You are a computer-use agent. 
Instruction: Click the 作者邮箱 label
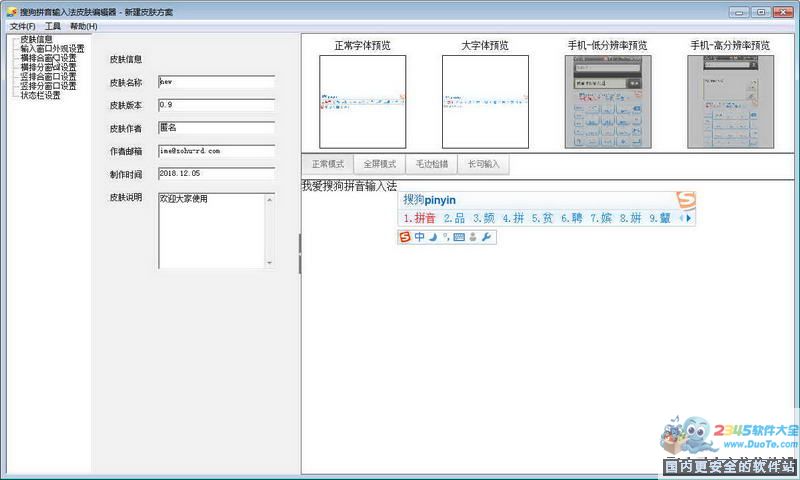(126, 151)
